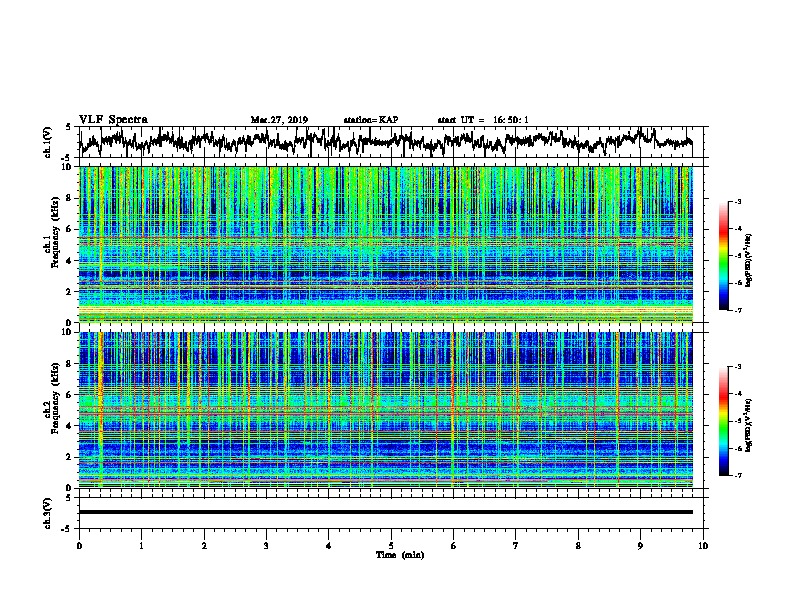
Task: Click the ch.2 spectrogram plot
Action: pos(386,410)
